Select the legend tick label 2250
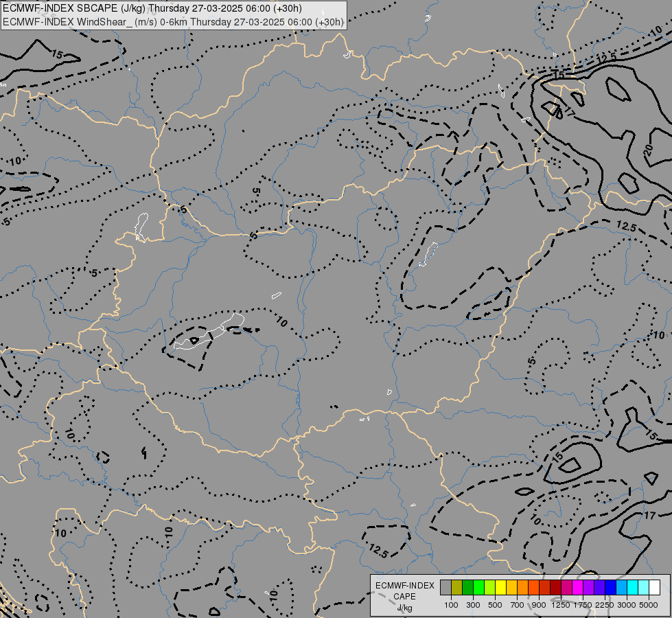Image resolution: width=672 pixels, height=618 pixels. click(605, 605)
